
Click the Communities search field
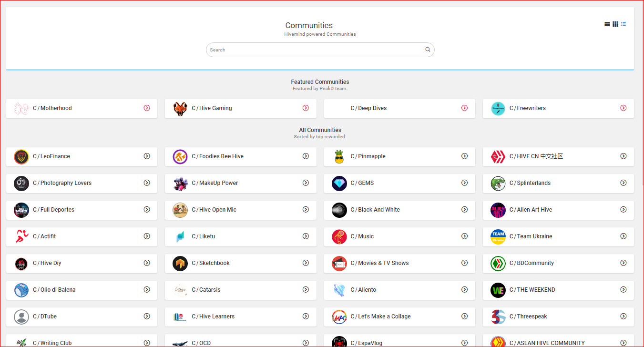point(320,50)
